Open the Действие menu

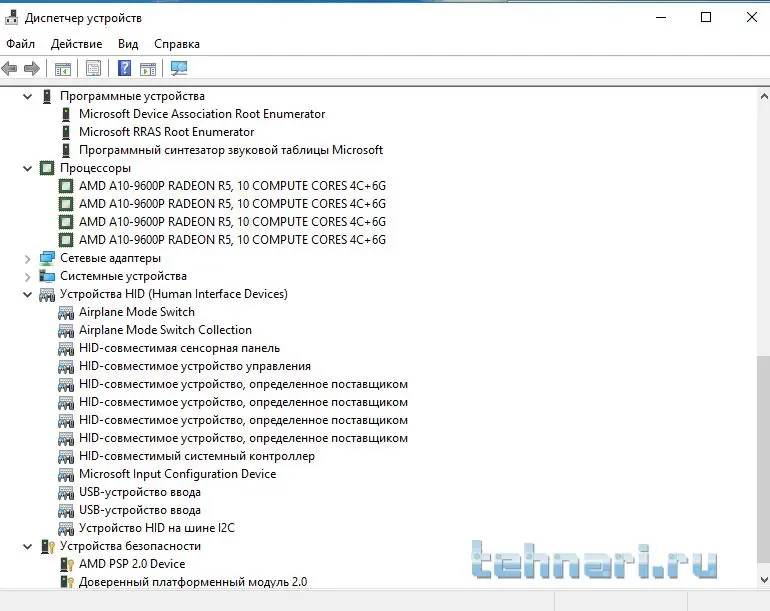point(77,44)
